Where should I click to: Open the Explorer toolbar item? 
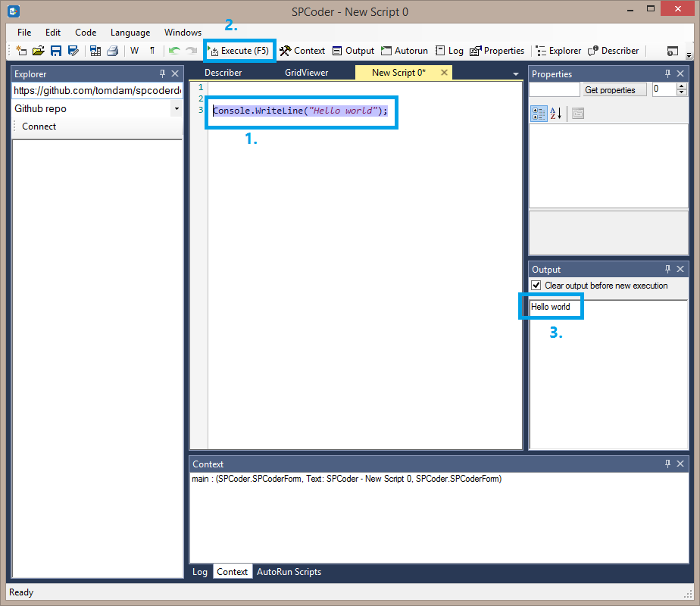click(x=558, y=51)
